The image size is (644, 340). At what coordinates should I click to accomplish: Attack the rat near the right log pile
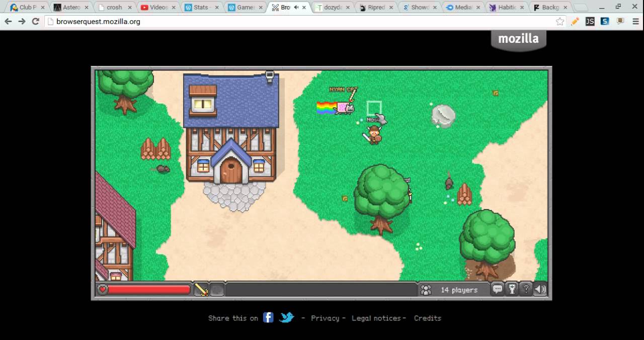pyautogui.click(x=449, y=182)
